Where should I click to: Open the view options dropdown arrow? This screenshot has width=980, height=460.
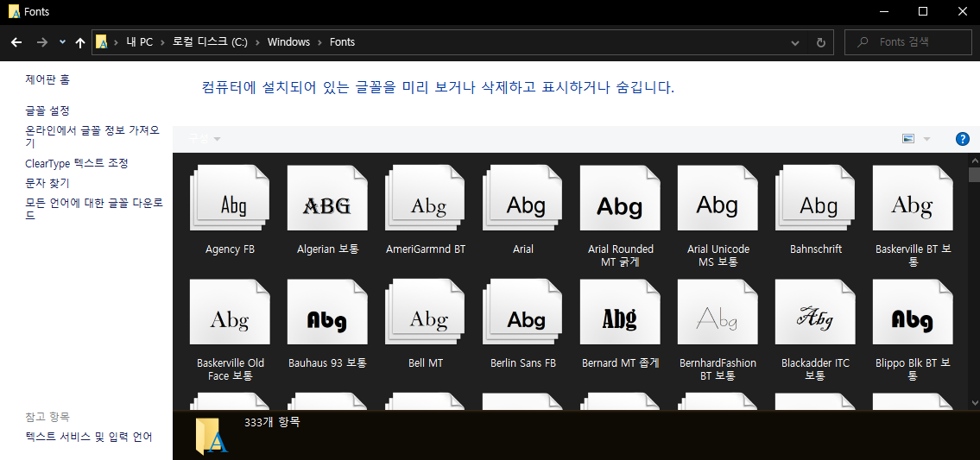click(x=926, y=139)
